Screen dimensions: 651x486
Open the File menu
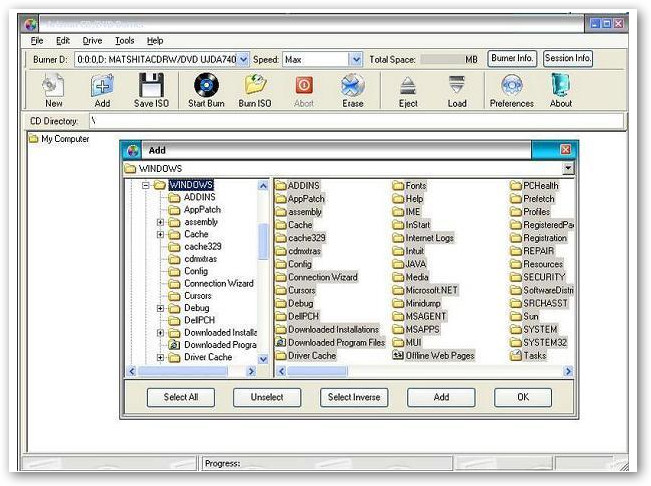(37, 41)
